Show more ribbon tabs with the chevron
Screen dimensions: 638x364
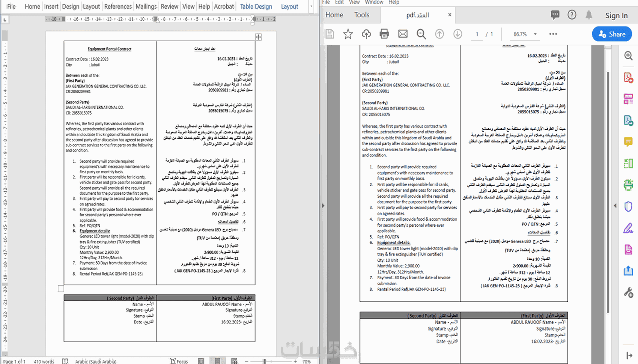click(x=311, y=6)
